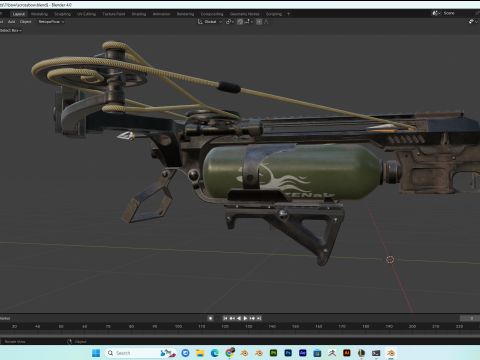Open the Animation workspace tab

pos(161,14)
